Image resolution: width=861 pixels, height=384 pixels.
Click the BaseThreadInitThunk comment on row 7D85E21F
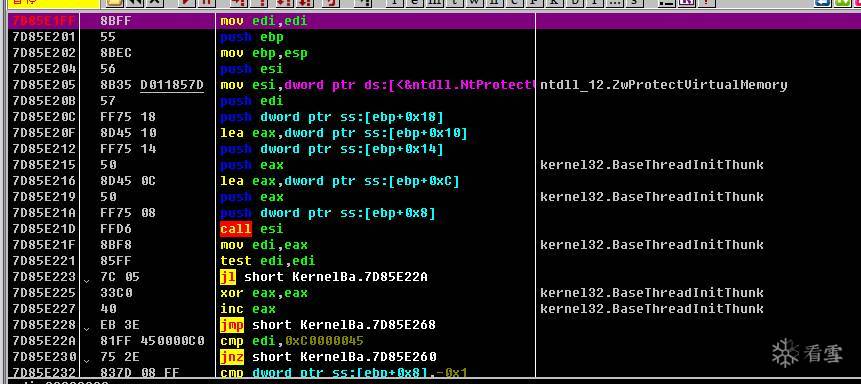tap(651, 244)
